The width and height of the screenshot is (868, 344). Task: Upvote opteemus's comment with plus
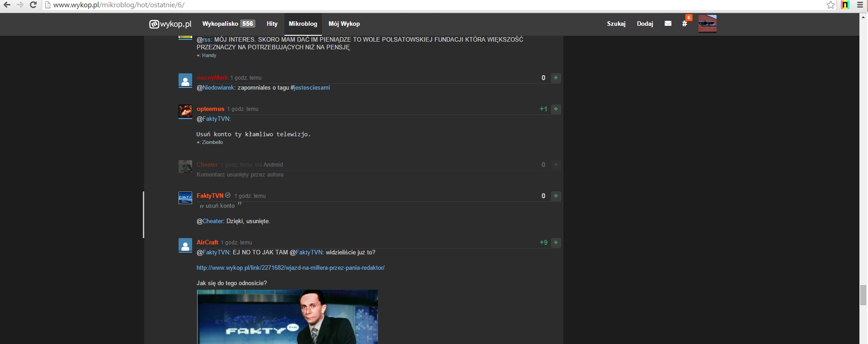pyautogui.click(x=556, y=109)
